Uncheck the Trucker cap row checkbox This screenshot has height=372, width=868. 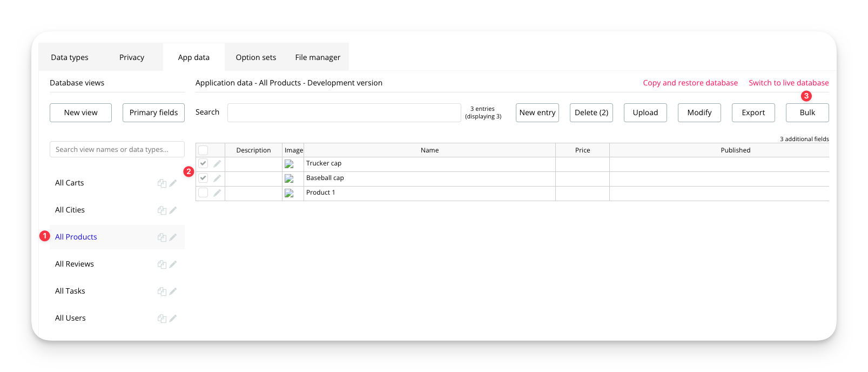(203, 163)
